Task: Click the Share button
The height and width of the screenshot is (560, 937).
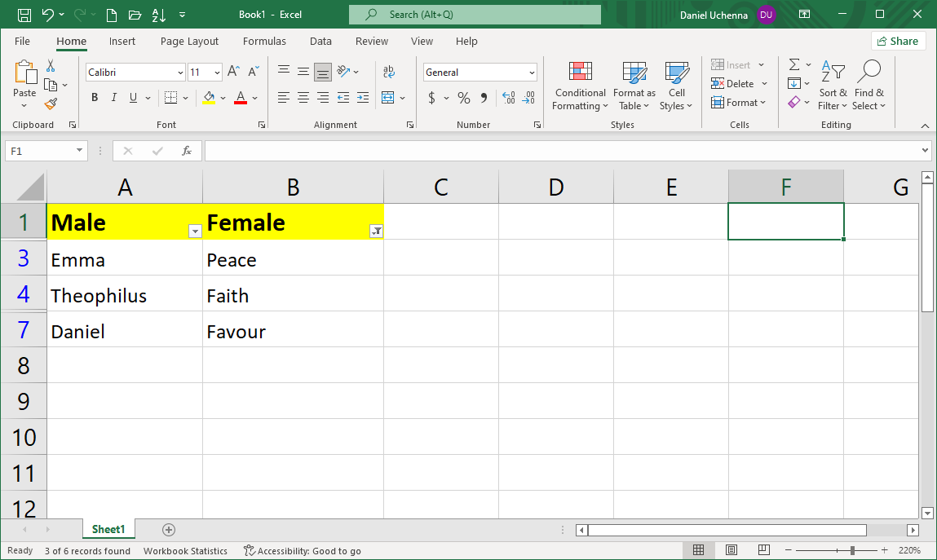Action: [898, 42]
